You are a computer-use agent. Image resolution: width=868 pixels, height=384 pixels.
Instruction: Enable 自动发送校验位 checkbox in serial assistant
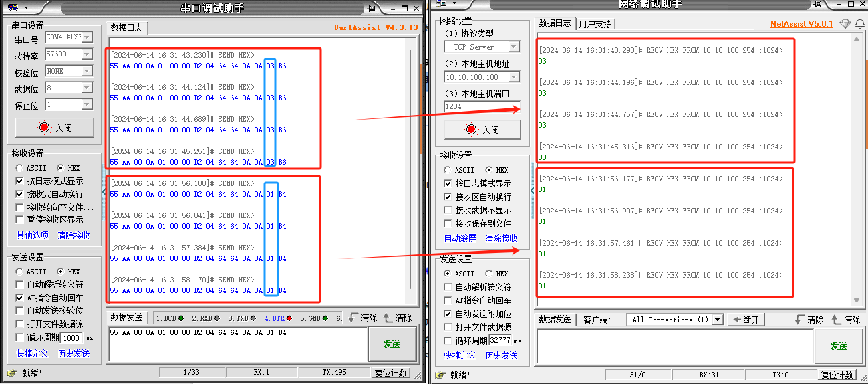[x=20, y=311]
